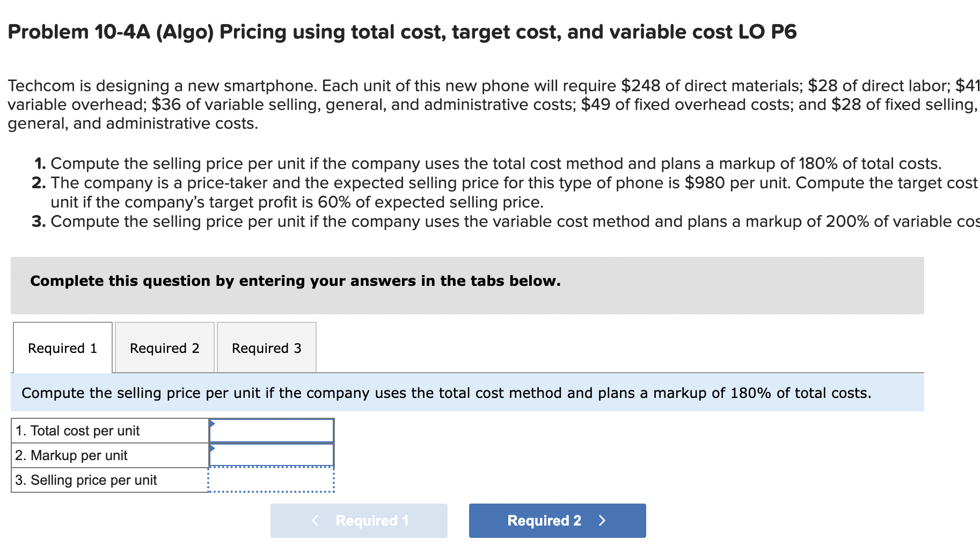
Task: Click the Required 3 tab label text
Action: pyautogui.click(x=267, y=348)
